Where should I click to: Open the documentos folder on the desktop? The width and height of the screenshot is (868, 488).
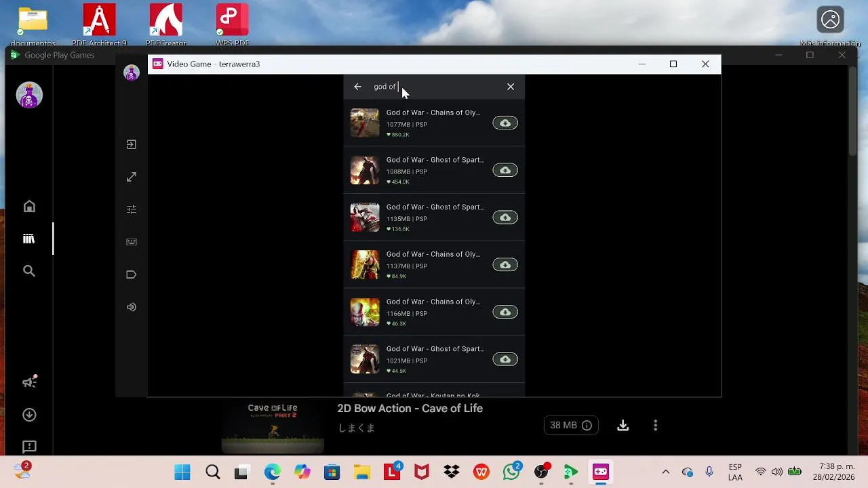click(33, 24)
